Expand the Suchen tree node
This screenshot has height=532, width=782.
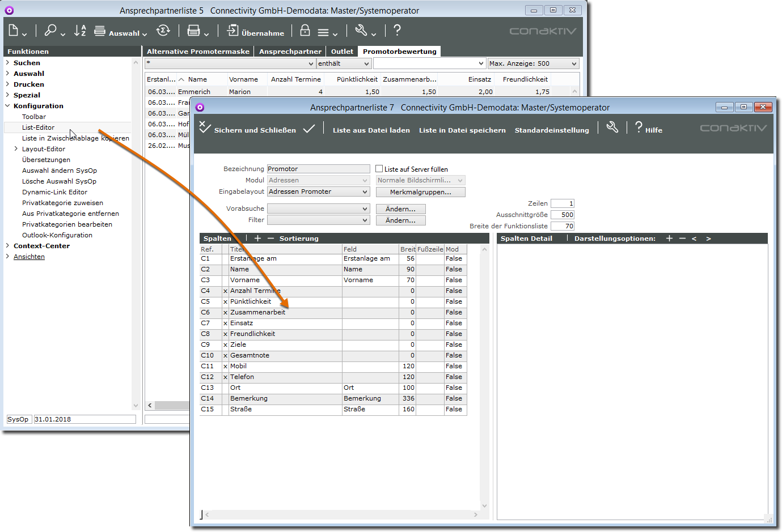pyautogui.click(x=7, y=63)
